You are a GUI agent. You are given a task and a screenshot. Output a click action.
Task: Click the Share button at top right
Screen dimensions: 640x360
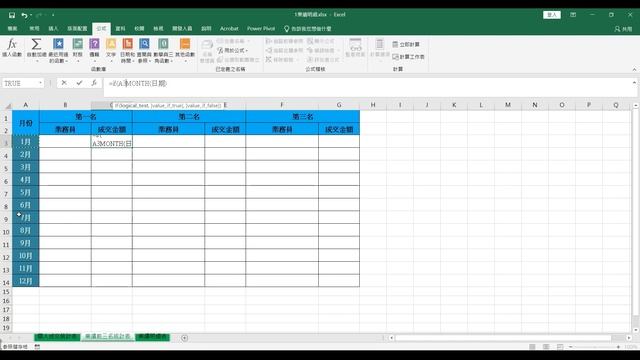pyautogui.click(x=623, y=29)
